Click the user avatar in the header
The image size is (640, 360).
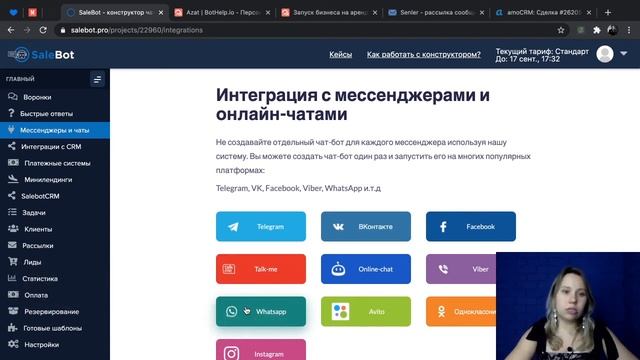(x=604, y=54)
